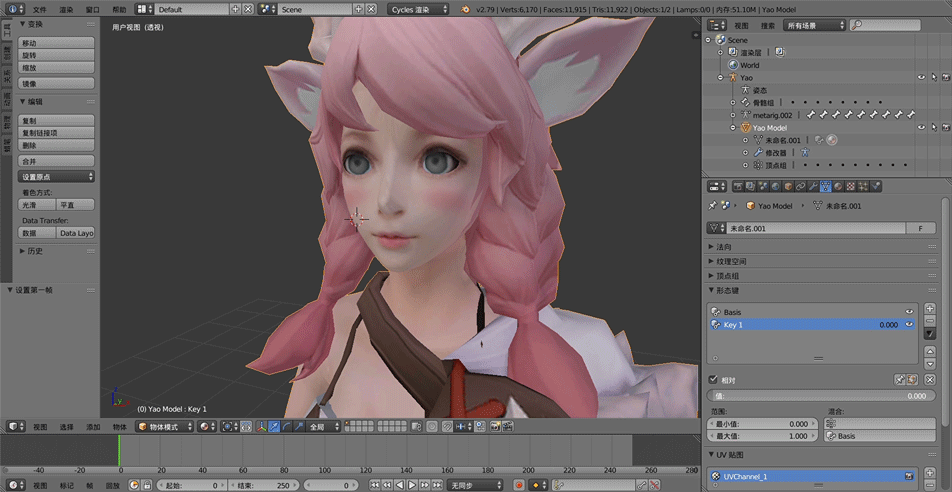Open the 文件 (File) menu

coord(39,9)
